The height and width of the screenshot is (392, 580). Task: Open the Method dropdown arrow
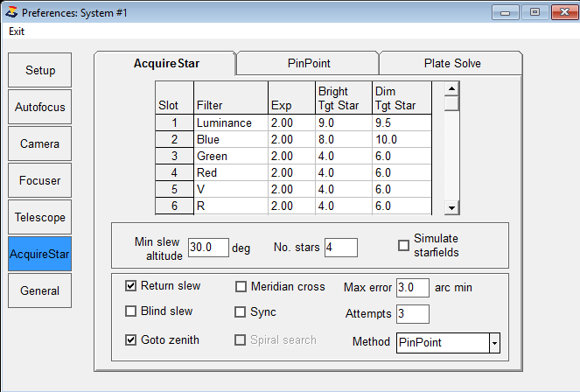[494, 343]
